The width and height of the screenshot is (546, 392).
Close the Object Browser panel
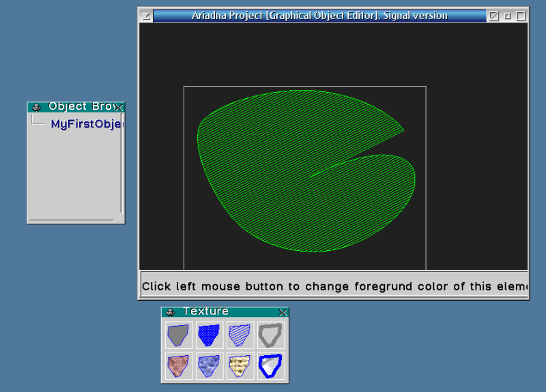click(x=119, y=107)
